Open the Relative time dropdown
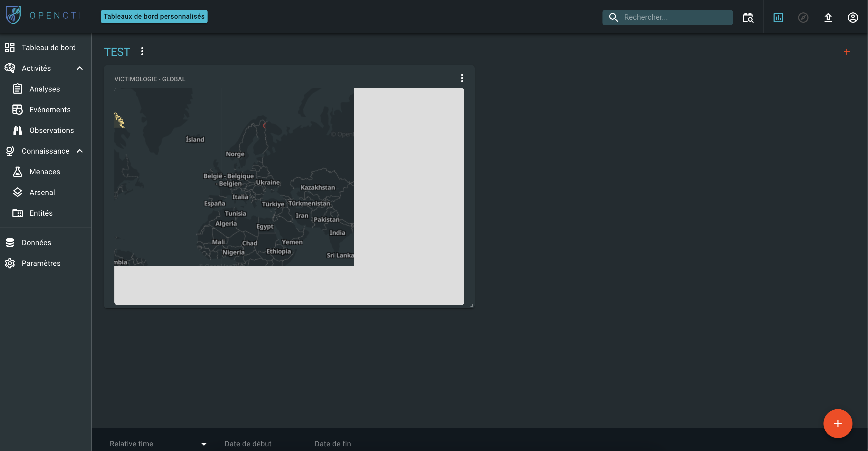 pos(158,444)
